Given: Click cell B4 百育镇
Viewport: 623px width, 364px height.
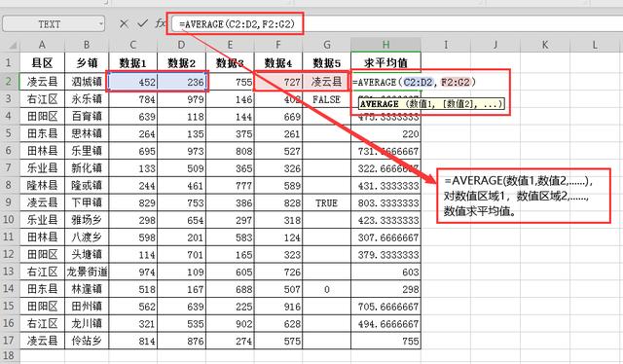Looking at the screenshot, I should point(87,116).
